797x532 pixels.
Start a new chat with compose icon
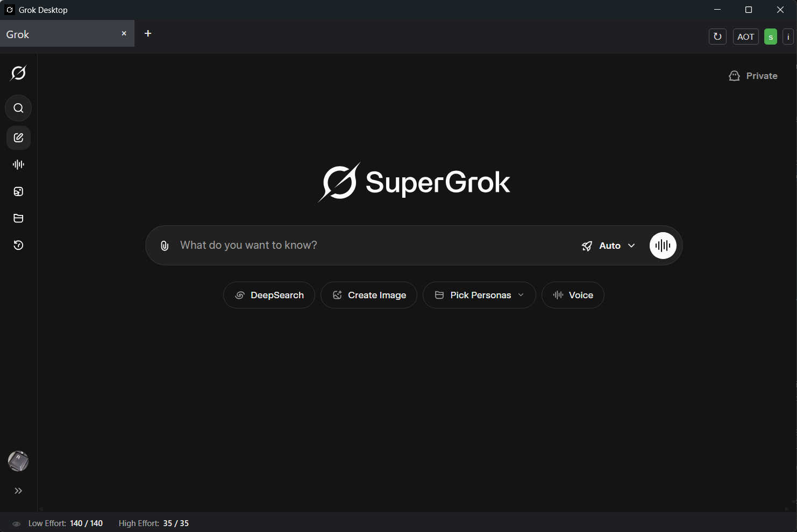pyautogui.click(x=18, y=138)
